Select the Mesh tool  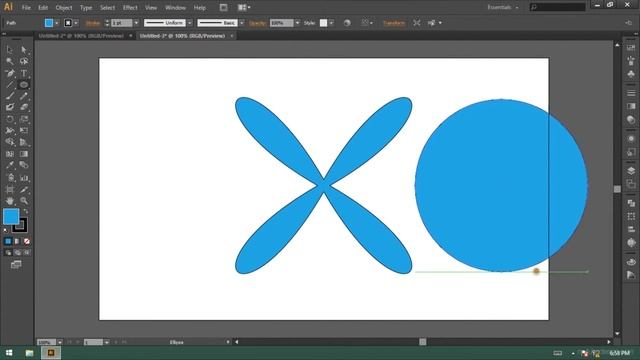10,154
